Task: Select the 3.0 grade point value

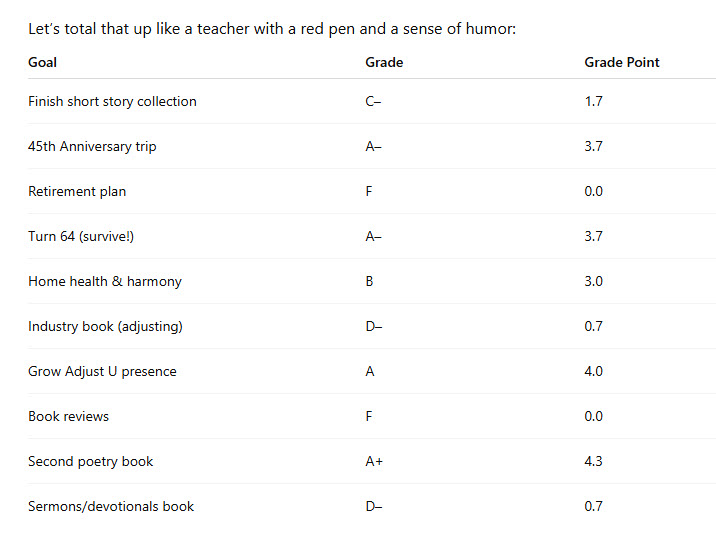Action: [x=594, y=281]
